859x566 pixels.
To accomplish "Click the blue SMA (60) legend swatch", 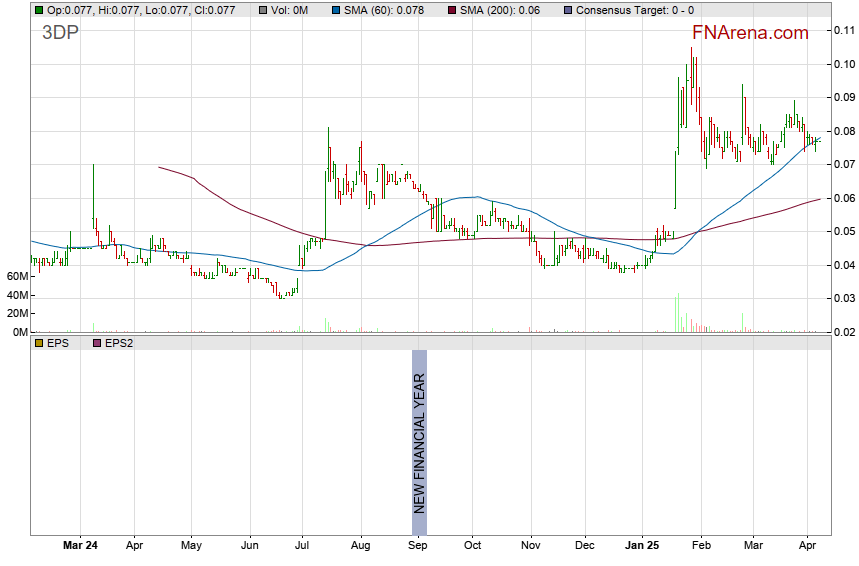I will click(x=335, y=10).
